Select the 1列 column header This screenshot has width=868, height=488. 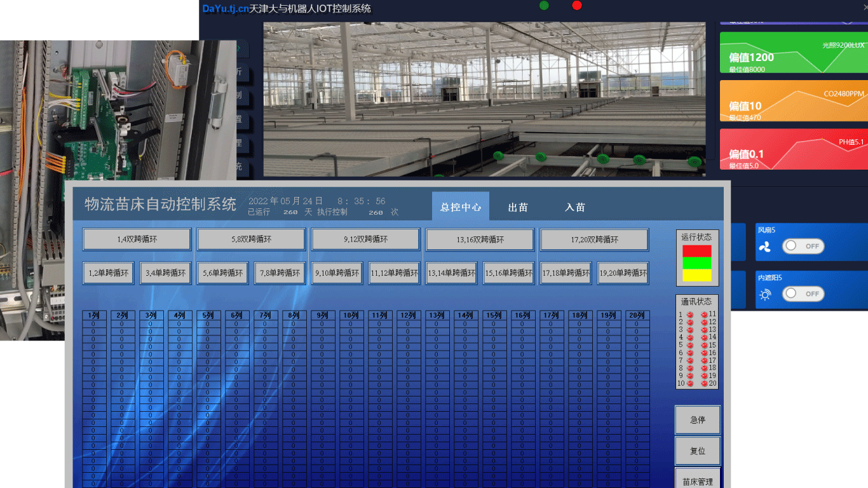[x=93, y=315]
